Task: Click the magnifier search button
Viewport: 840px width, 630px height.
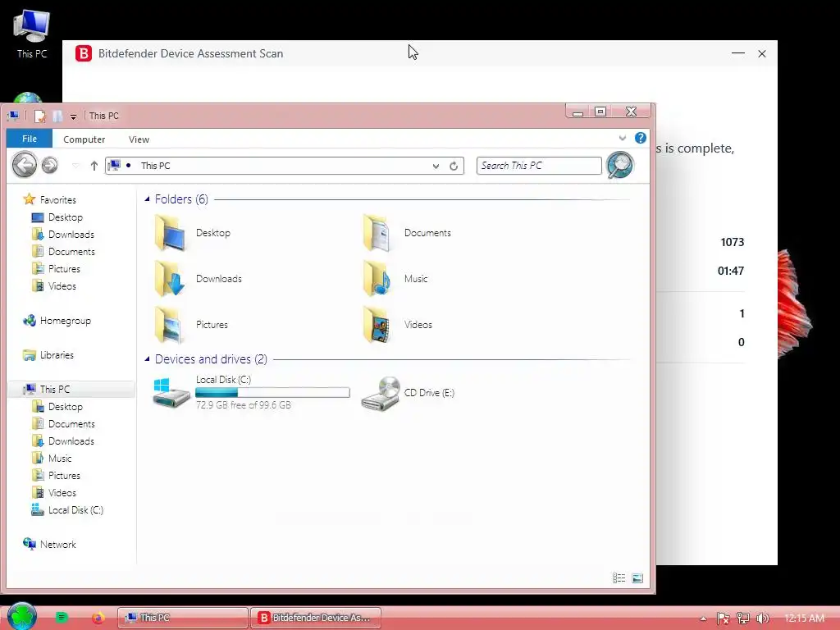Action: click(620, 165)
